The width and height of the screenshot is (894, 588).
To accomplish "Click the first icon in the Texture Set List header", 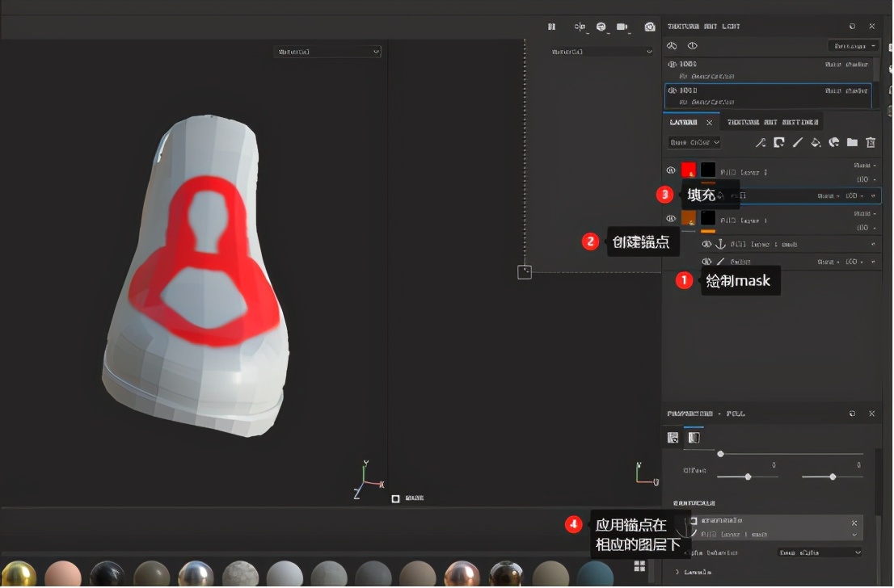I will tap(672, 45).
